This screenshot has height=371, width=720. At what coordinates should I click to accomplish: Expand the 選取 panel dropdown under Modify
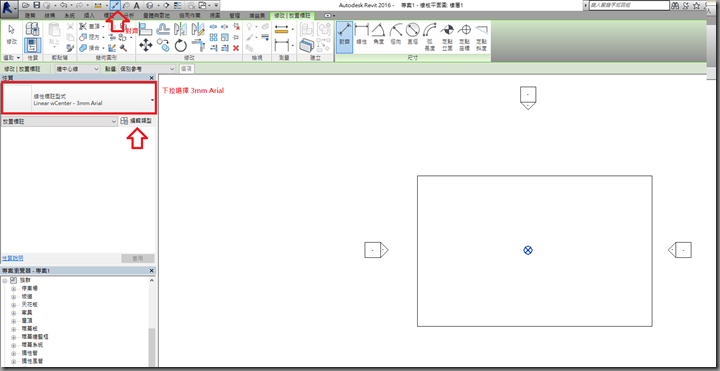(x=12, y=57)
